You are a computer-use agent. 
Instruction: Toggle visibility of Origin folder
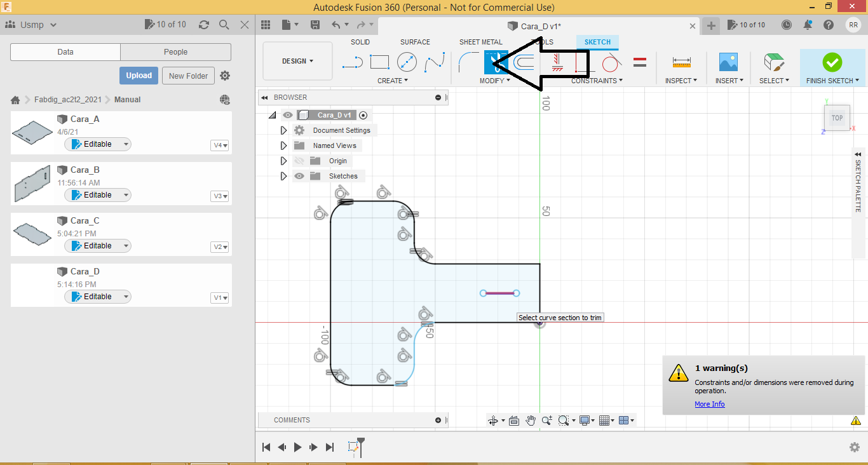pyautogui.click(x=299, y=161)
